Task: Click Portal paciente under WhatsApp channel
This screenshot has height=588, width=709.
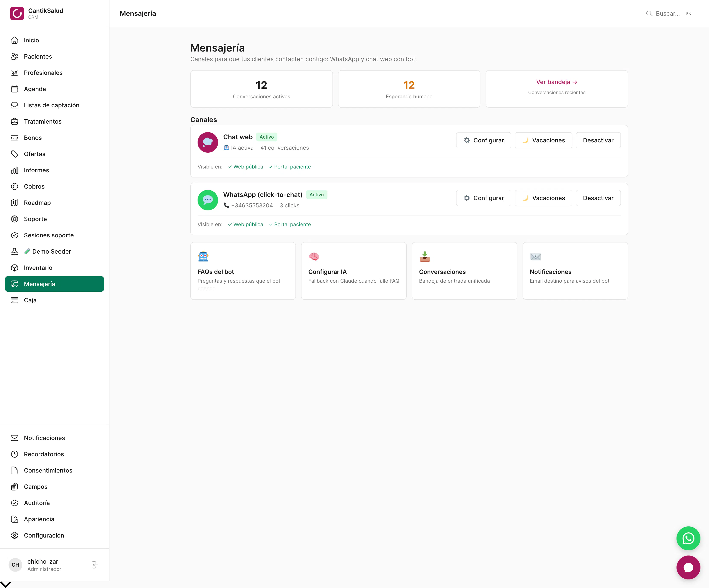Action: 289,225
